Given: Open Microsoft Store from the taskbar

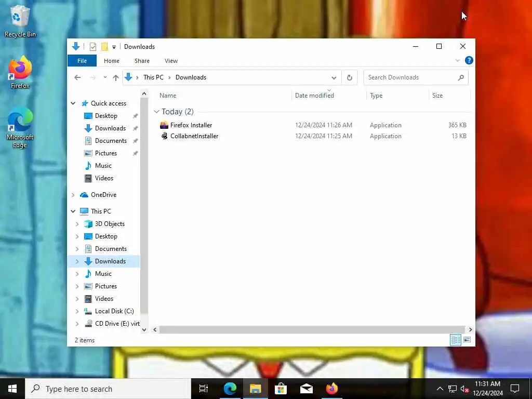Looking at the screenshot, I should point(281,389).
